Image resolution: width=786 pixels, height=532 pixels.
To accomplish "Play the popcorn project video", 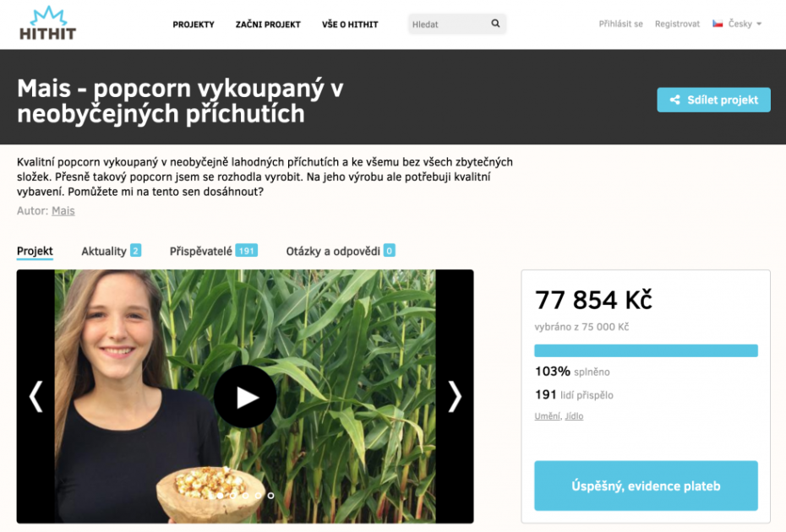I will click(245, 397).
